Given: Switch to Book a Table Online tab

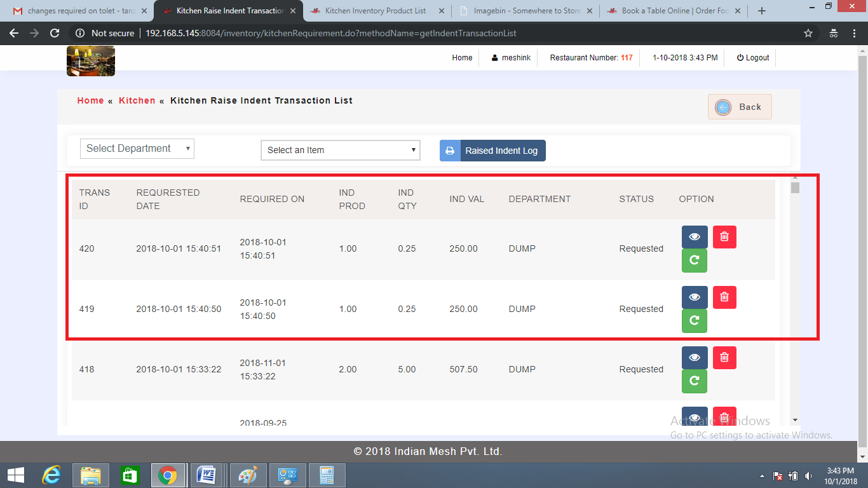Looking at the screenshot, I should click(x=673, y=11).
